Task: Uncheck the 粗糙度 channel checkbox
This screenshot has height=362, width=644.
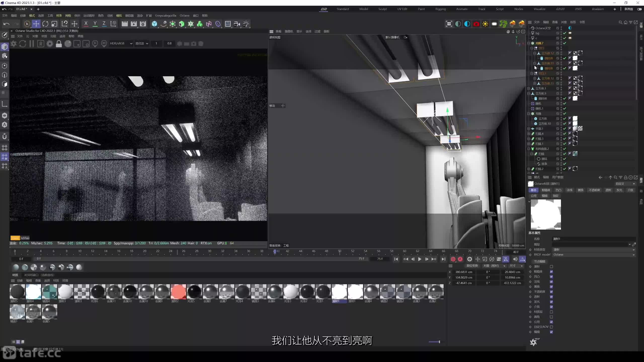Action: point(551,272)
